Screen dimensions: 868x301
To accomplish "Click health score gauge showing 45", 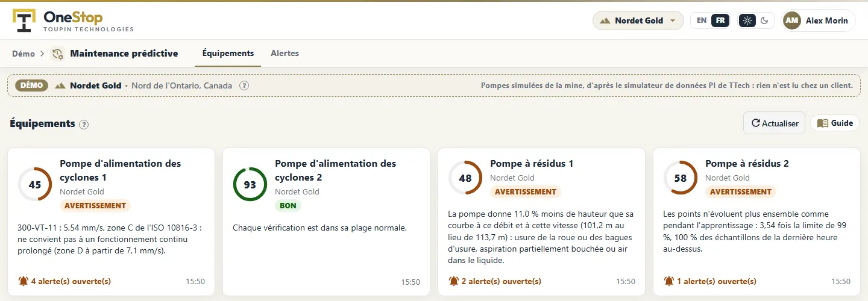I will [x=35, y=184].
